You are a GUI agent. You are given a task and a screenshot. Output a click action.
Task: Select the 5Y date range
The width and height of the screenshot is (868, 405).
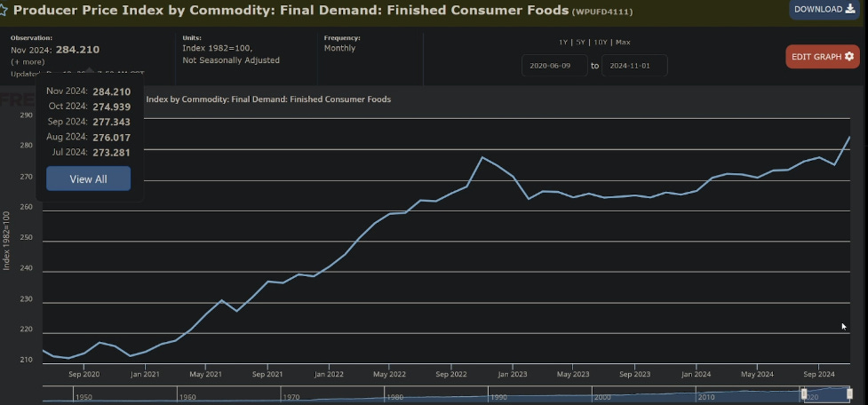(x=580, y=42)
